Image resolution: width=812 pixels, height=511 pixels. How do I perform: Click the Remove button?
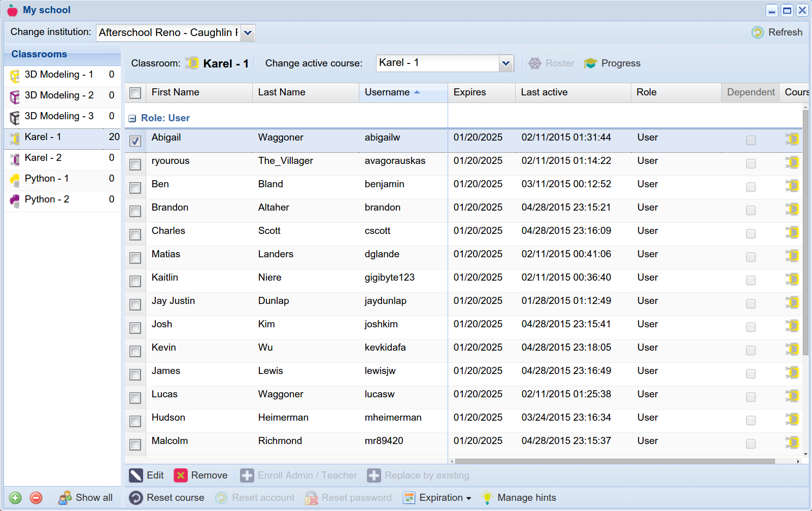point(201,475)
